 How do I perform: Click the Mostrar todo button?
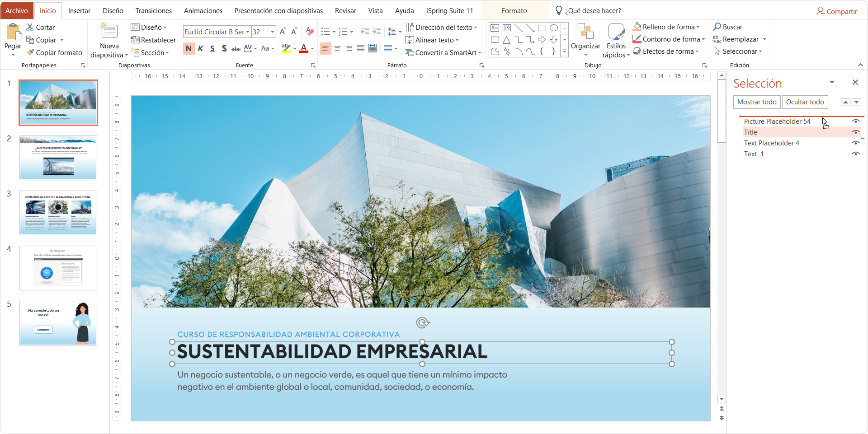click(757, 102)
